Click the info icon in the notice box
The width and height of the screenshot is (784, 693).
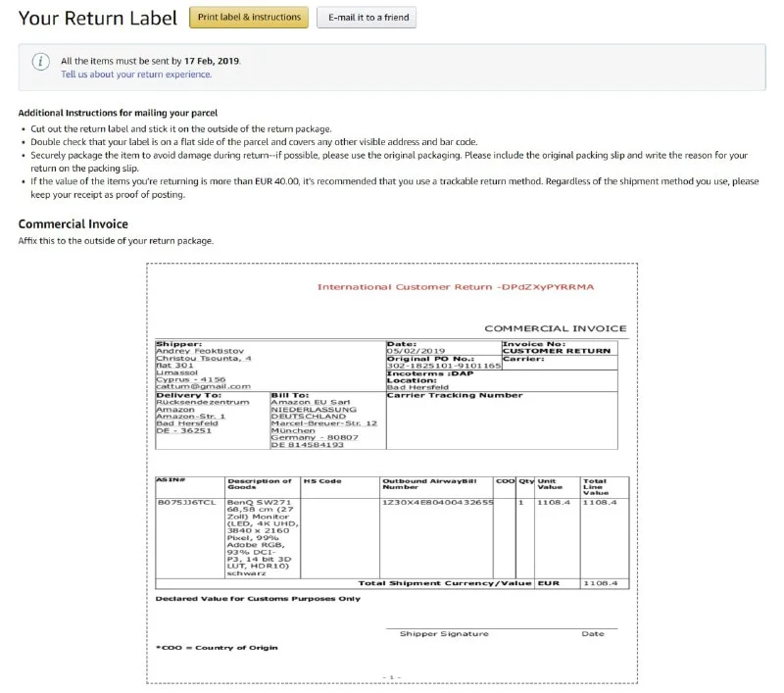pos(40,62)
